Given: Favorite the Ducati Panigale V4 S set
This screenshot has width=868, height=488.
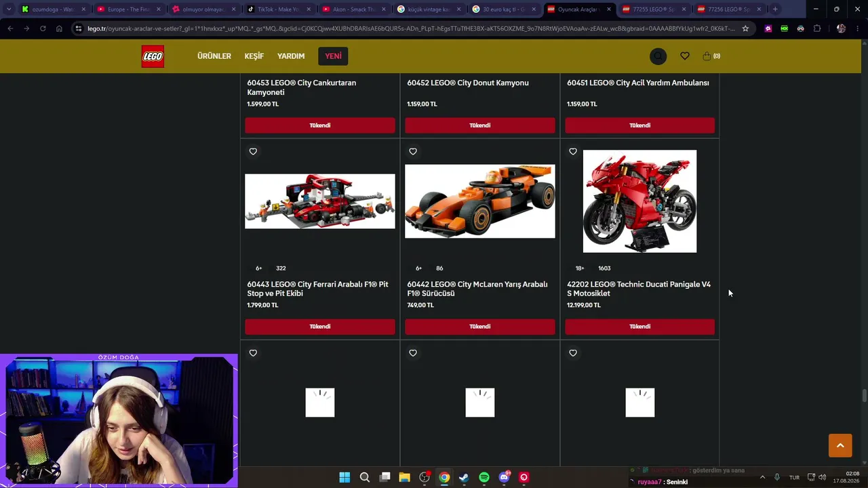Looking at the screenshot, I should tap(573, 152).
